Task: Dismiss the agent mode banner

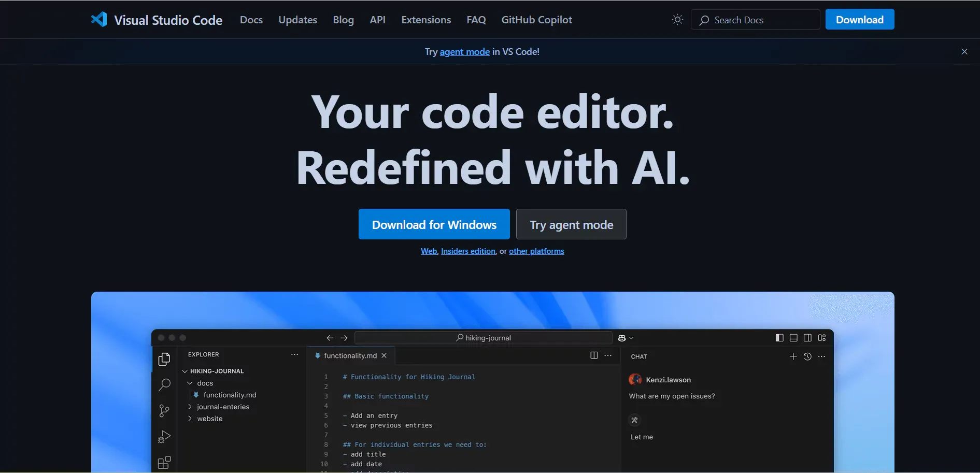Action: pyautogui.click(x=964, y=52)
